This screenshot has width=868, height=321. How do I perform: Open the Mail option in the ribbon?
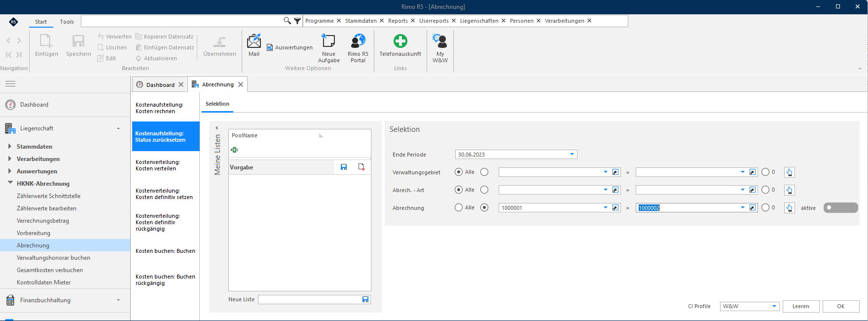click(x=254, y=45)
